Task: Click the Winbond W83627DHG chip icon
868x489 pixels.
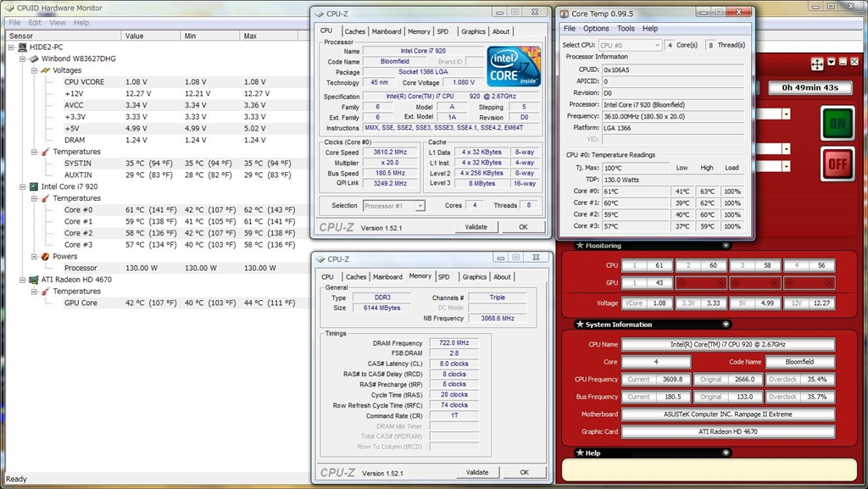Action: (34, 59)
